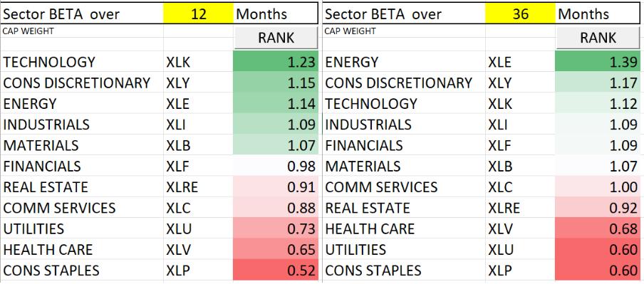The image size is (644, 284).
Task: Click the XLK ticker in 12-month table
Action: [178, 62]
